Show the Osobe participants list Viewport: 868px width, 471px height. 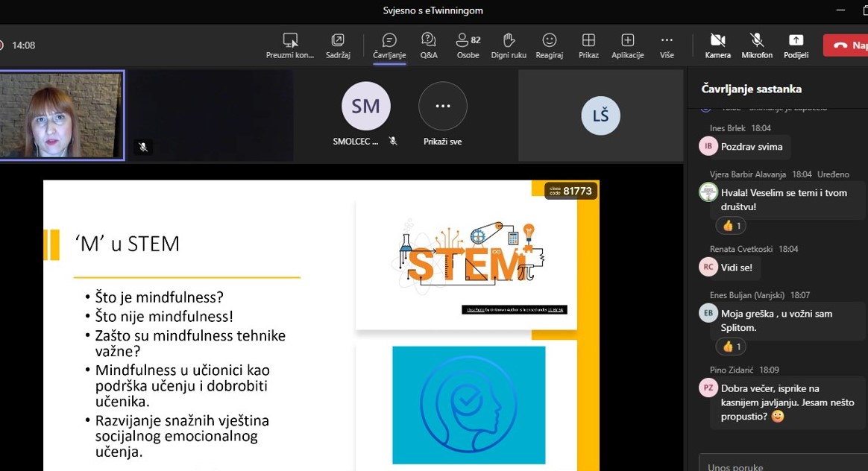pos(468,45)
